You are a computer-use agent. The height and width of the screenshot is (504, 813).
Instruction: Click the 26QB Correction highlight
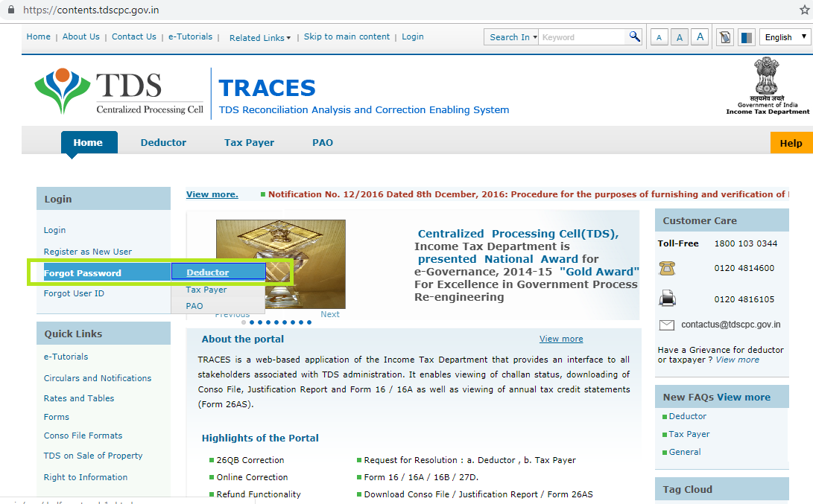coord(250,460)
